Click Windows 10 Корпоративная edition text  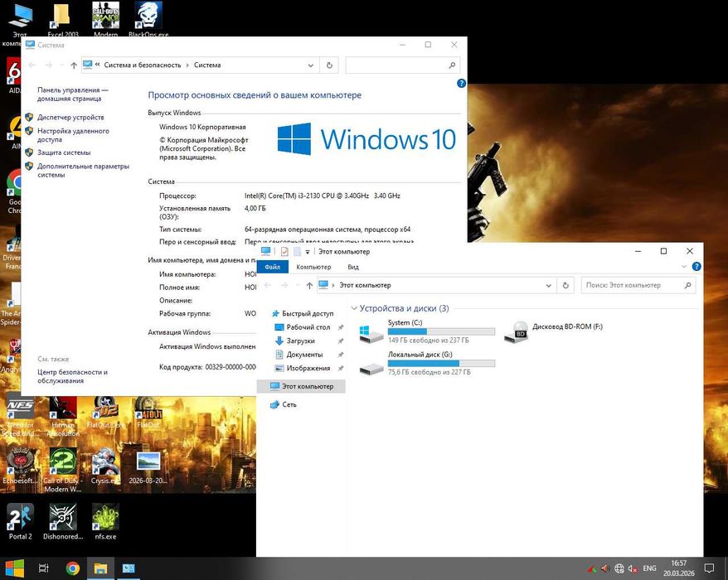pyautogui.click(x=202, y=127)
